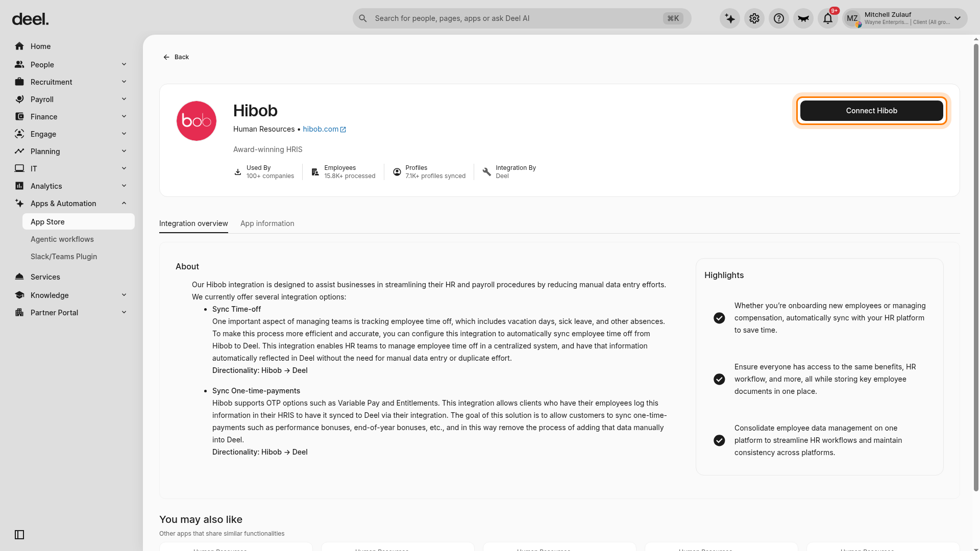
Task: Click the Deel AI sparkle icon
Action: tap(730, 18)
